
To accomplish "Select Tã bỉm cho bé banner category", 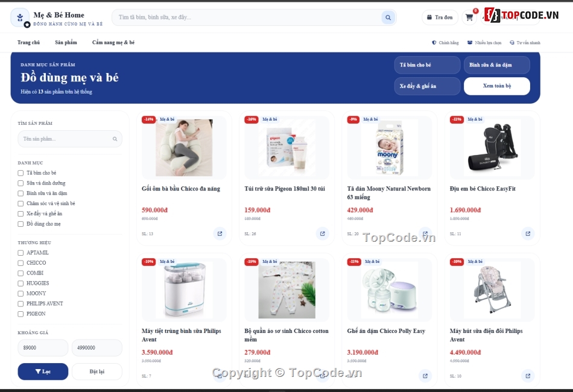I will coord(427,65).
